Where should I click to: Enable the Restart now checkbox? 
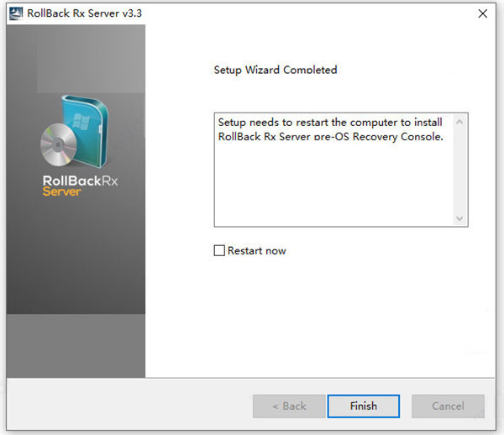tap(219, 250)
